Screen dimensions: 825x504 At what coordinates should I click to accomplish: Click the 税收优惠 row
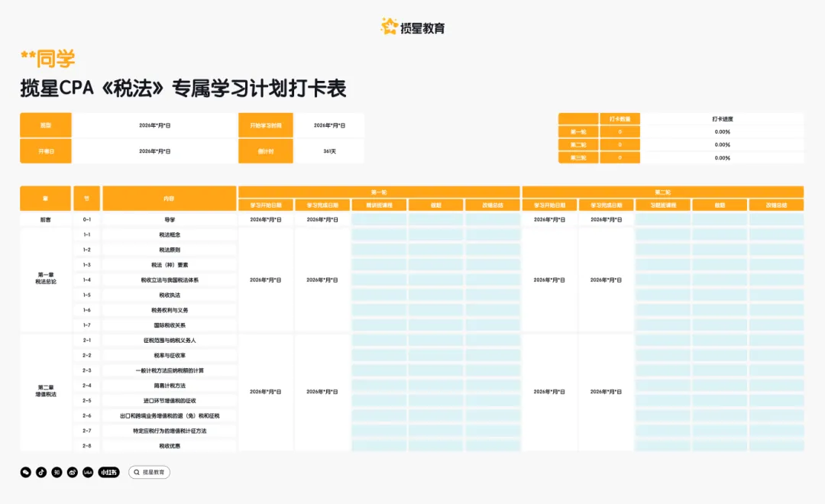[170, 446]
